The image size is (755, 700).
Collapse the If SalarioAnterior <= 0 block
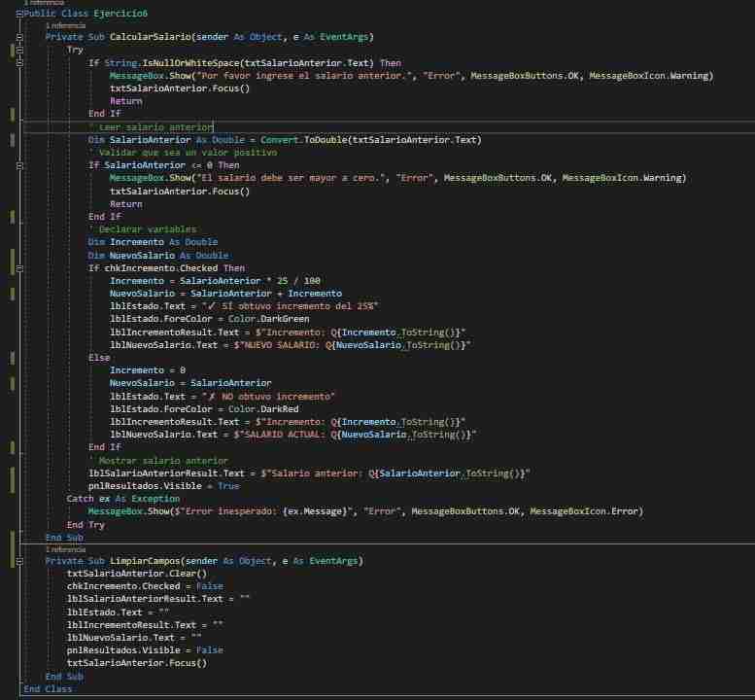pyautogui.click(x=18, y=165)
